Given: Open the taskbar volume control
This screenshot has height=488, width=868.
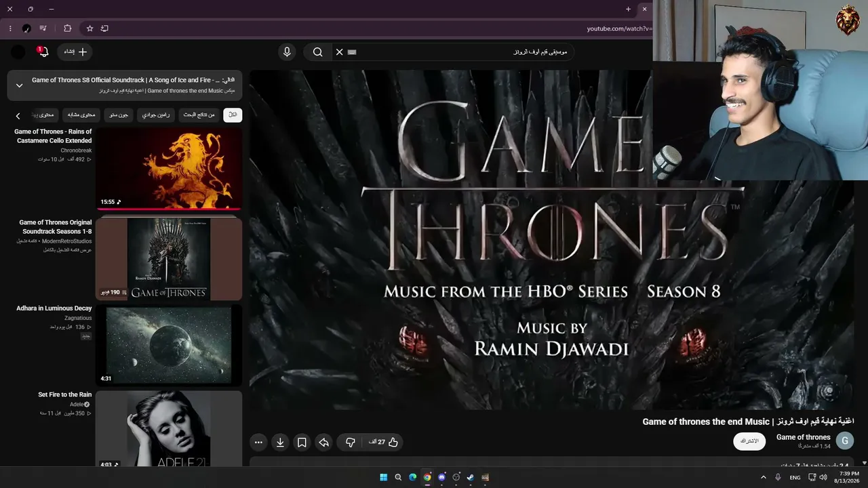Looking at the screenshot, I should point(823,477).
